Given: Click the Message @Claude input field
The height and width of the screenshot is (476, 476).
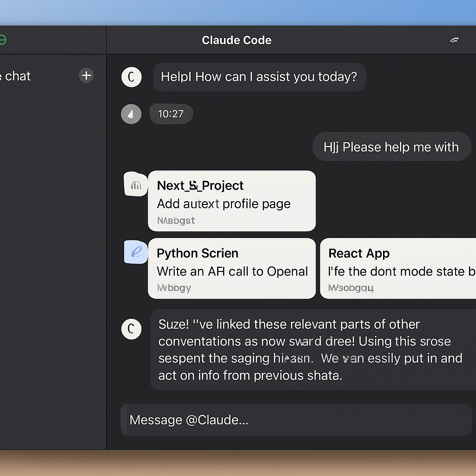Looking at the screenshot, I should click(x=296, y=420).
